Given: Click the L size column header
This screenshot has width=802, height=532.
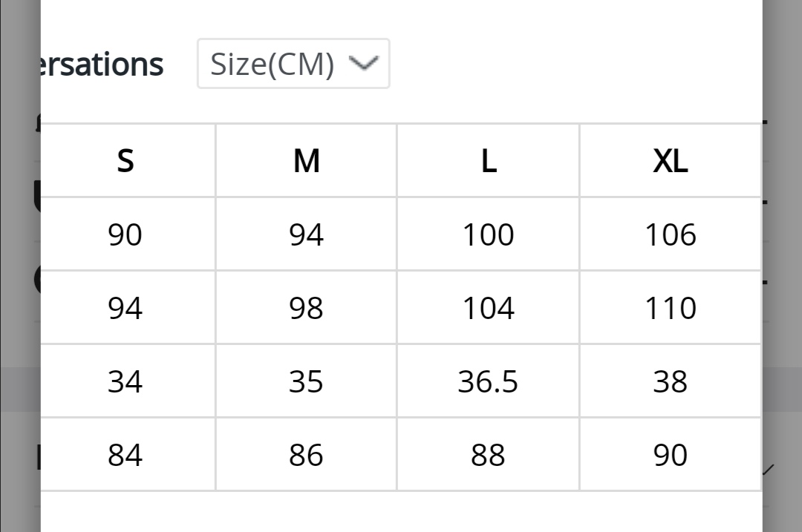Looking at the screenshot, I should [x=488, y=161].
